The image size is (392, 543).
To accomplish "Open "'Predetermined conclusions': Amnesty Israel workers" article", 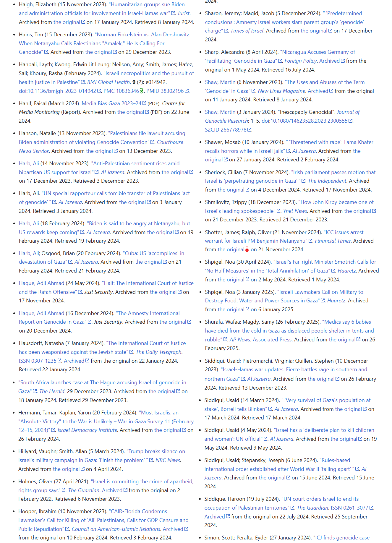I will 284,22.
